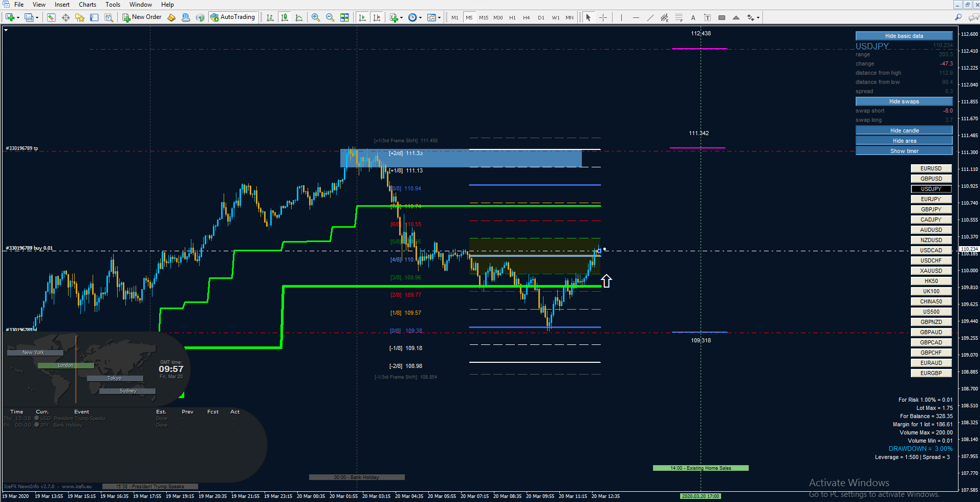Open the Navigator panel star-folder icon
Viewport: 980px width, 502px height.
click(80, 17)
